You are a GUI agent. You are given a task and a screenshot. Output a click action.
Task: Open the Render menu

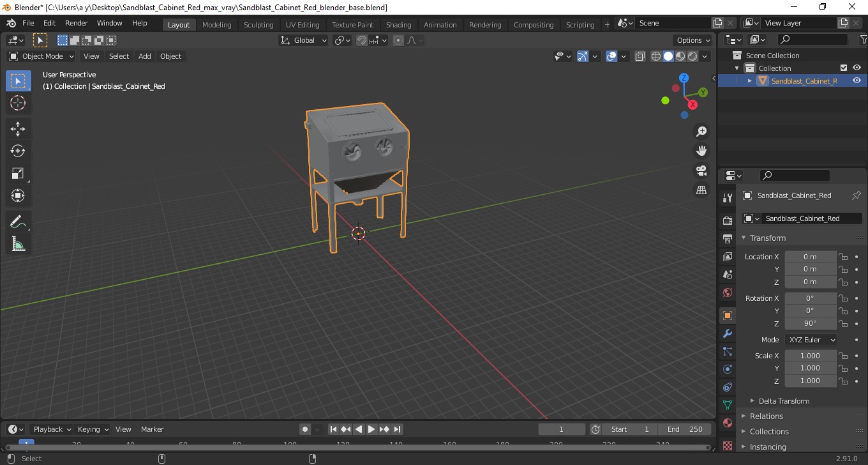76,23
